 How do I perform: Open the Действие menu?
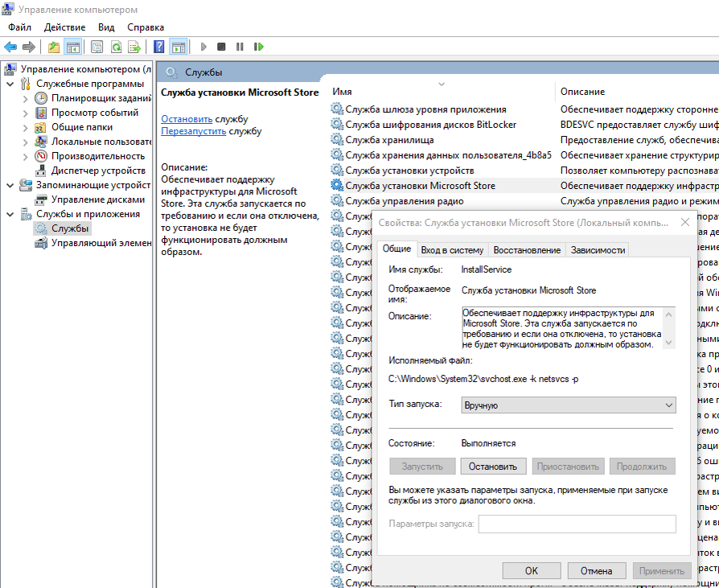[x=64, y=27]
